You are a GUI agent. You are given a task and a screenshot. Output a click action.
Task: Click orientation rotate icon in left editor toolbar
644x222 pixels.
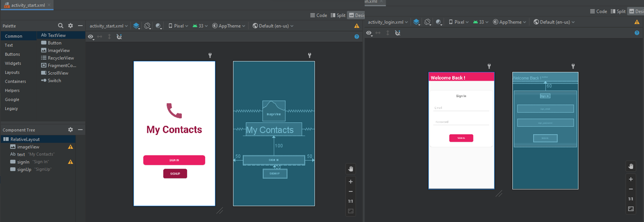coord(147,26)
